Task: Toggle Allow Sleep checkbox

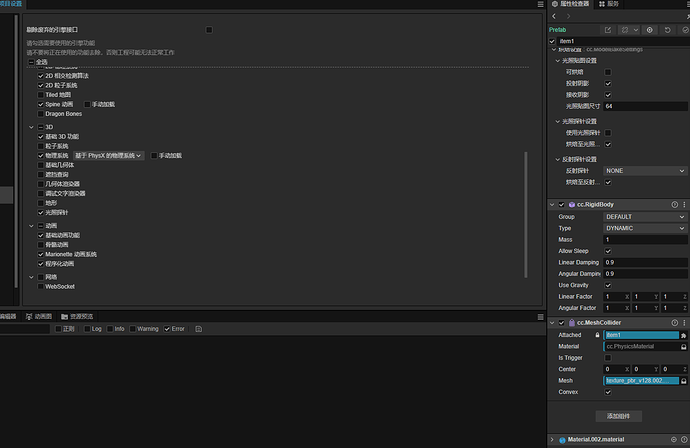Action: pyautogui.click(x=608, y=251)
